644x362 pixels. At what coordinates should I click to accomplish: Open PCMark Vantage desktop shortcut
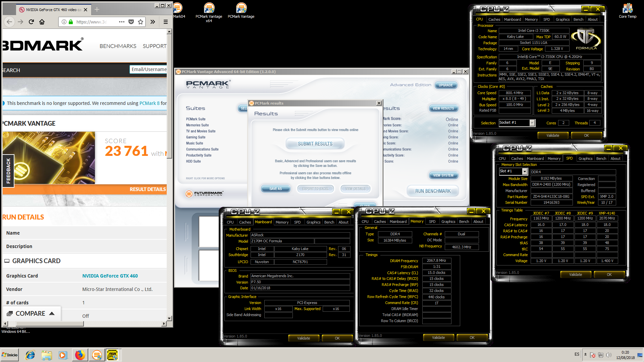point(241,10)
